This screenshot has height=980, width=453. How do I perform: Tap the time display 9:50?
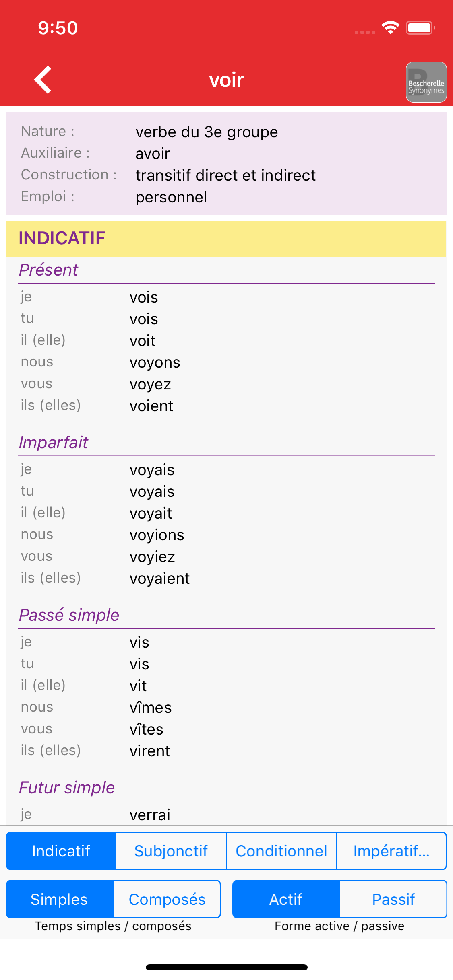click(58, 27)
